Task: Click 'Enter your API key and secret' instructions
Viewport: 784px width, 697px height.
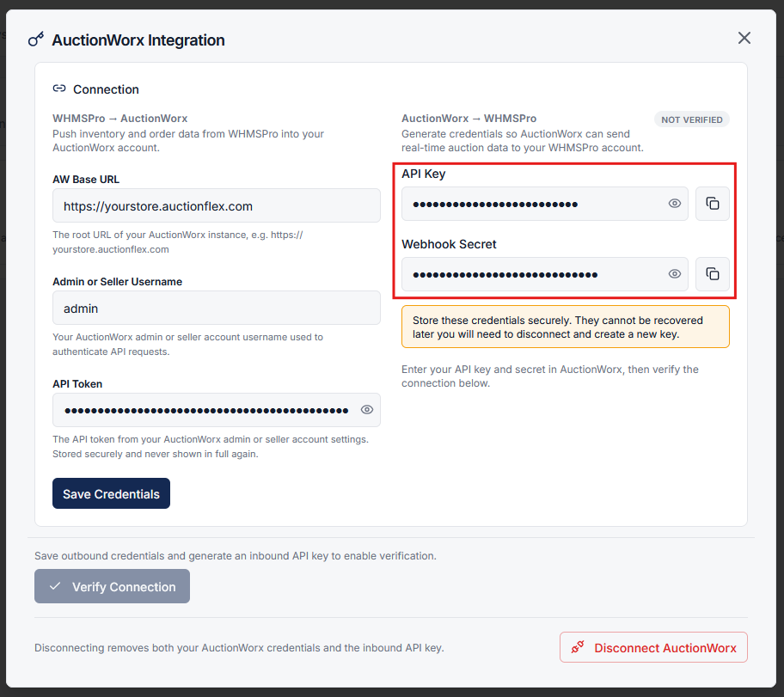Action: coord(550,376)
